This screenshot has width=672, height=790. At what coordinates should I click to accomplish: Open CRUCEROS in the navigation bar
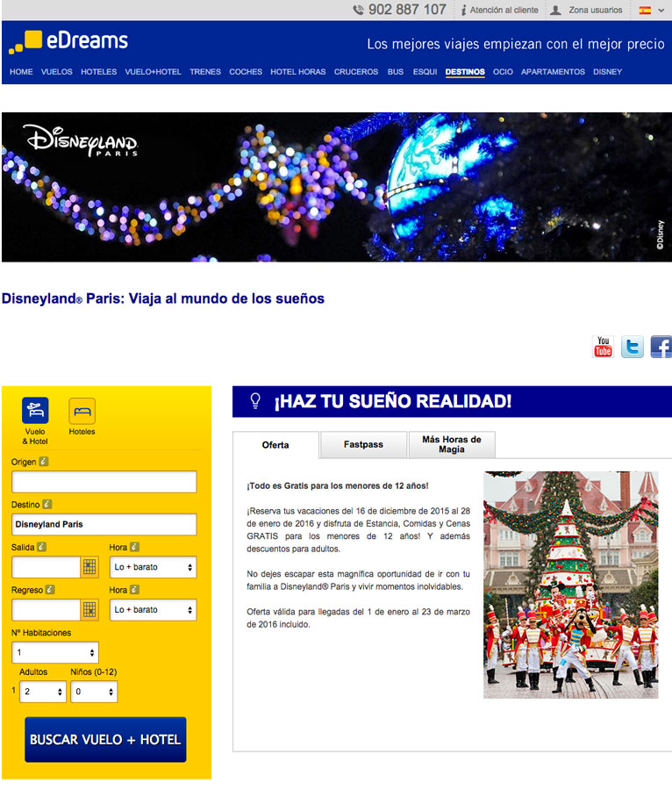356,72
